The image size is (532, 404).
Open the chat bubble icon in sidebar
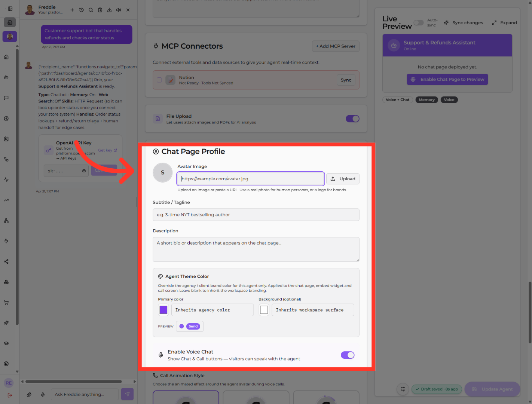(x=6, y=98)
